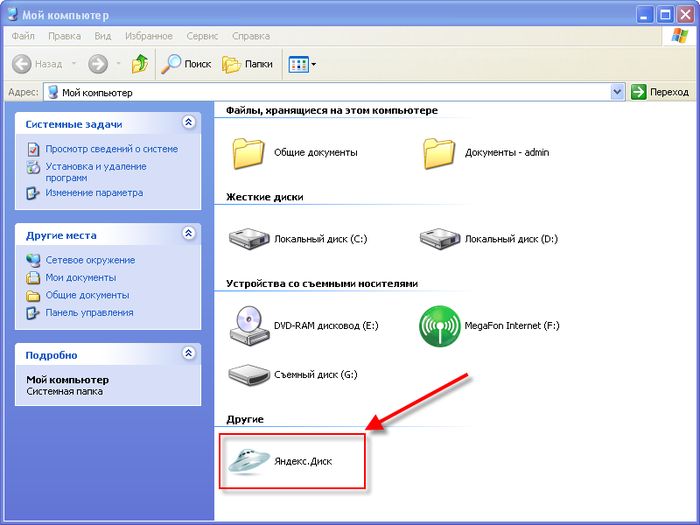This screenshot has height=525, width=700.
Task: Click the Устройства со съемными носителями heading
Action: [x=322, y=283]
